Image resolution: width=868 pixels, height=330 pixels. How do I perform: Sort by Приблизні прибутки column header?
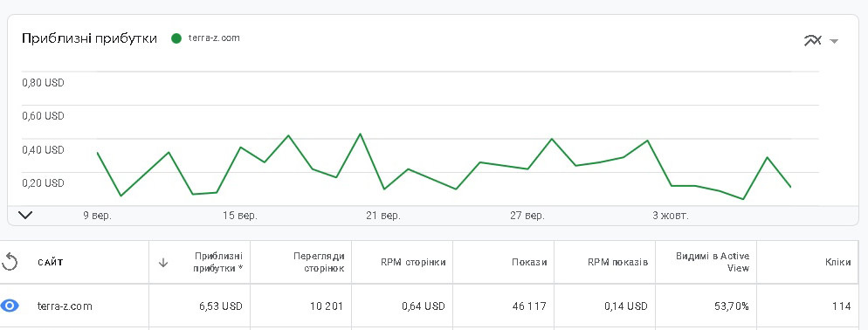click(217, 262)
